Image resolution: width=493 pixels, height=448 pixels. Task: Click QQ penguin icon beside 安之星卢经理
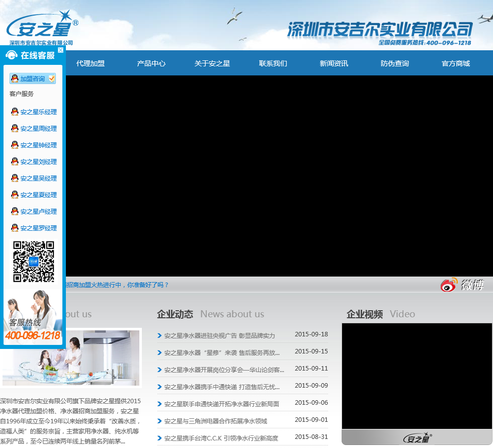point(15,211)
